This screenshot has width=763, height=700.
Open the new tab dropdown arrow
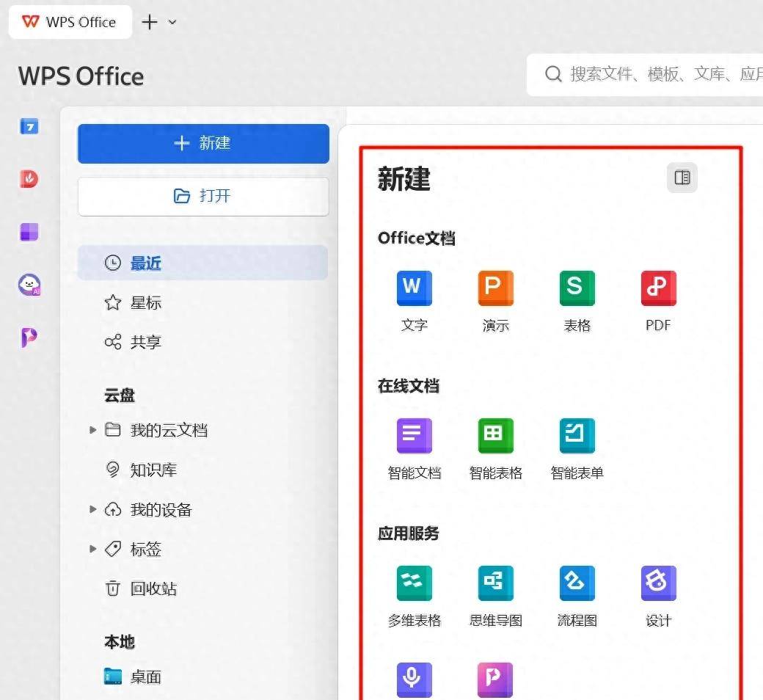[x=172, y=22]
